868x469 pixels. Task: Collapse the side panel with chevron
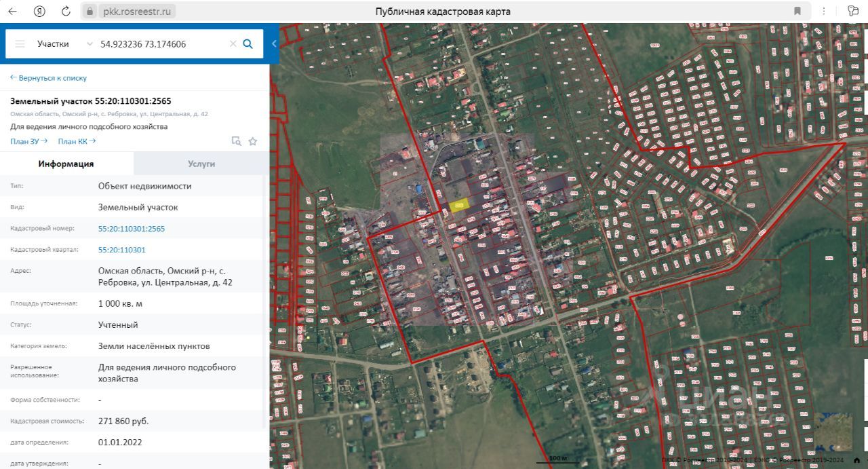coord(274,43)
